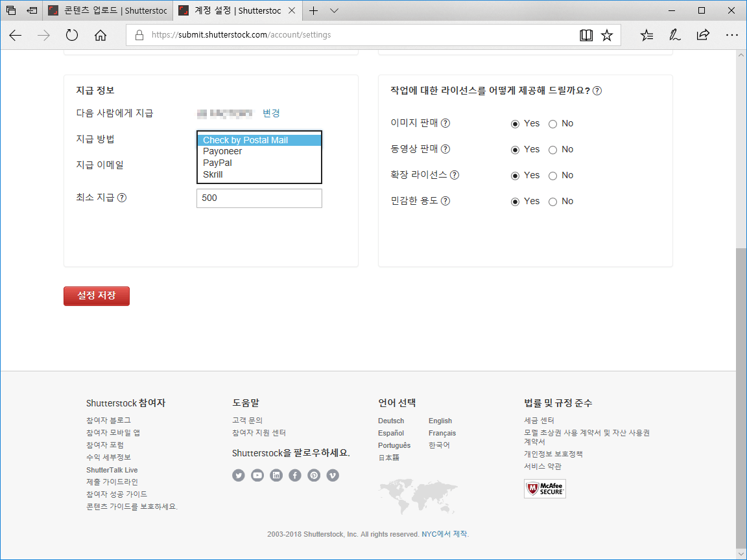Select No for 이미지 판매
This screenshot has height=560, width=747.
[552, 124]
